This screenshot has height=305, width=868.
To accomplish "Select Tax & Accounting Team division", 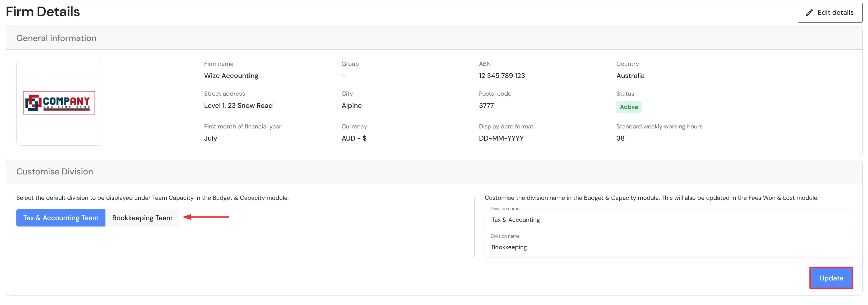I will point(61,218).
